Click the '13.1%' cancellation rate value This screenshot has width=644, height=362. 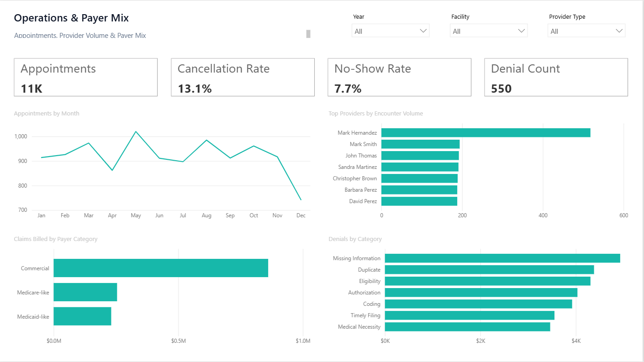click(195, 89)
